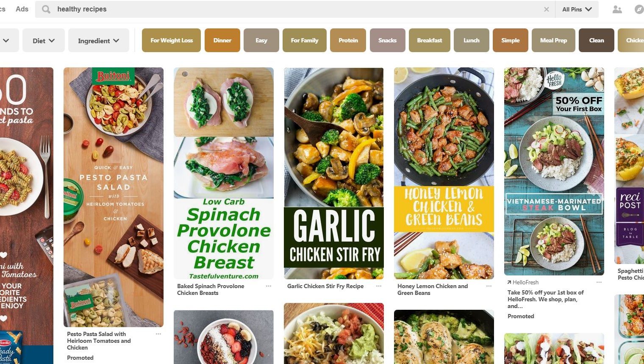Screen dimensions: 644x364
Task: Select the Meal Prep filter chip
Action: coord(553,40)
